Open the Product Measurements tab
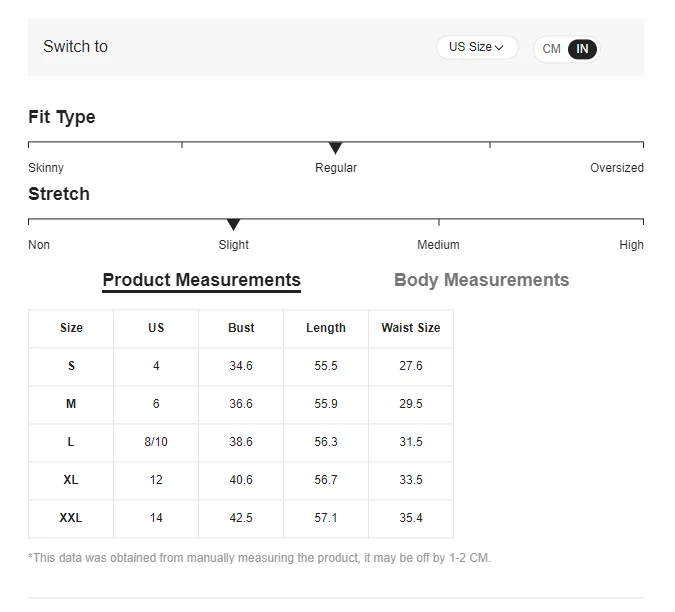This screenshot has width=675, height=612. [x=201, y=280]
